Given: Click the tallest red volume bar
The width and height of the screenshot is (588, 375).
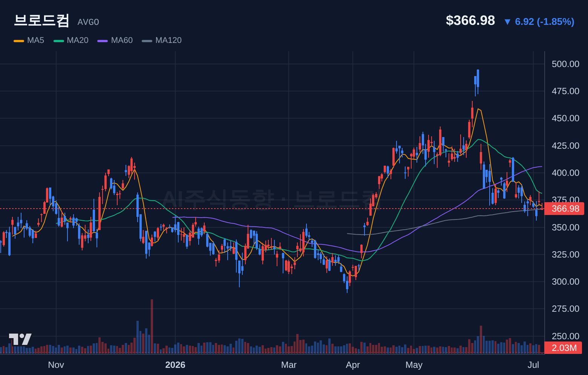Looking at the screenshot, I should click(152, 326).
